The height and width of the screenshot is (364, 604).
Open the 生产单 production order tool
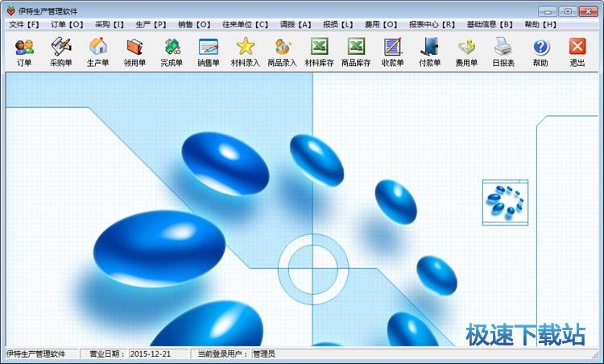[x=97, y=52]
